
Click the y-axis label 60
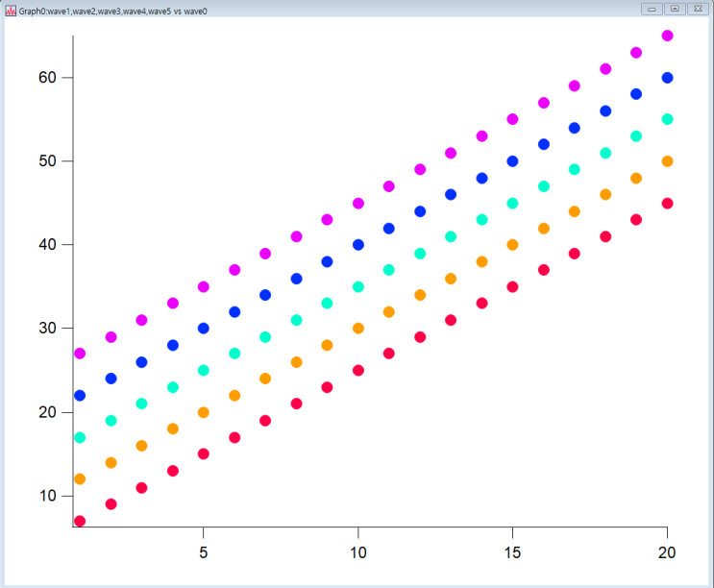point(47,78)
